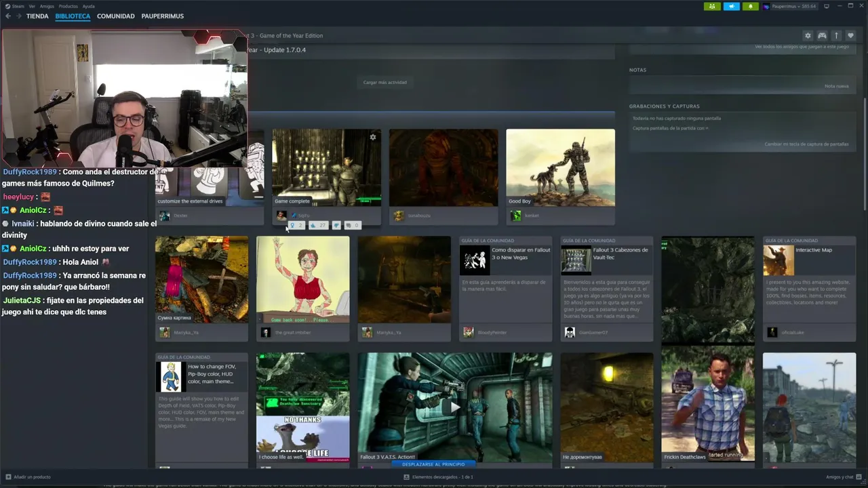
Task: Switch to the COMUNIDAD tab
Action: pos(115,16)
